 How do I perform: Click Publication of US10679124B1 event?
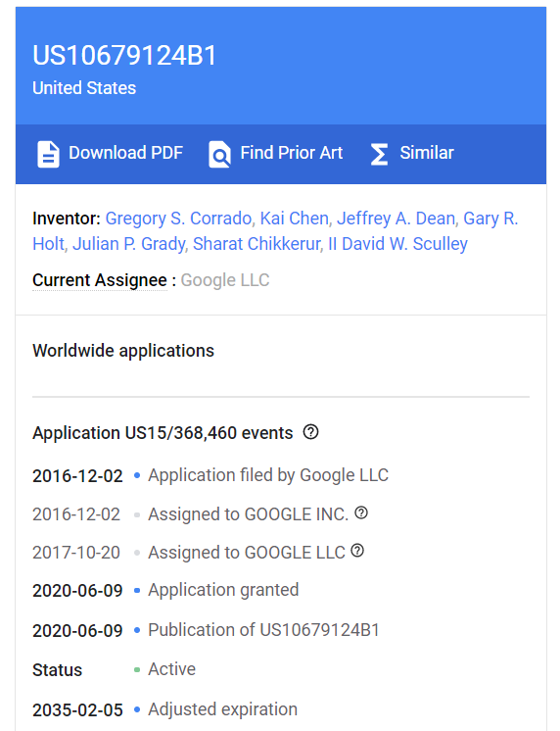coord(263,630)
